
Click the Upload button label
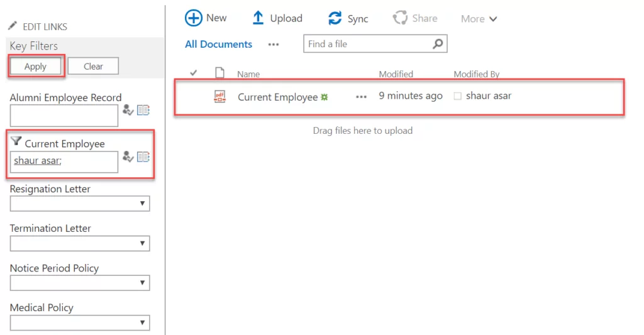tap(286, 18)
